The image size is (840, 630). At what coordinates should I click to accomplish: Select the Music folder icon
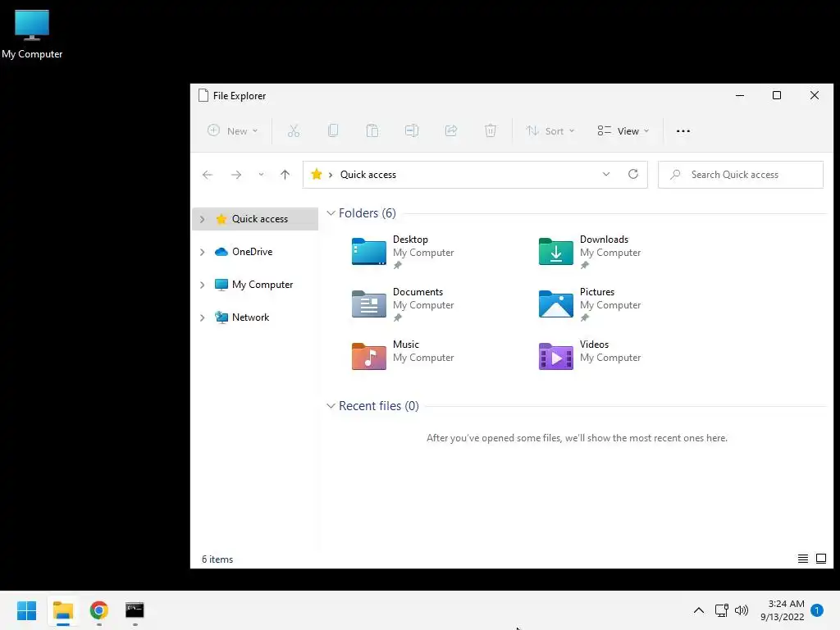pyautogui.click(x=368, y=356)
